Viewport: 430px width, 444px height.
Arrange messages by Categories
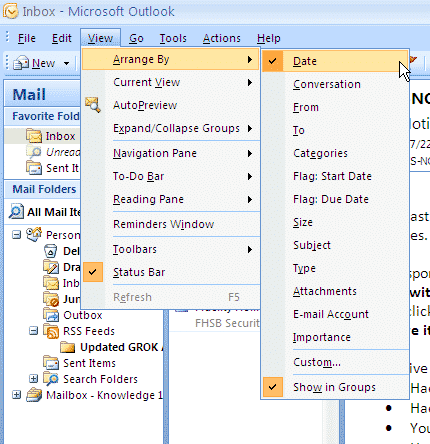point(335,153)
